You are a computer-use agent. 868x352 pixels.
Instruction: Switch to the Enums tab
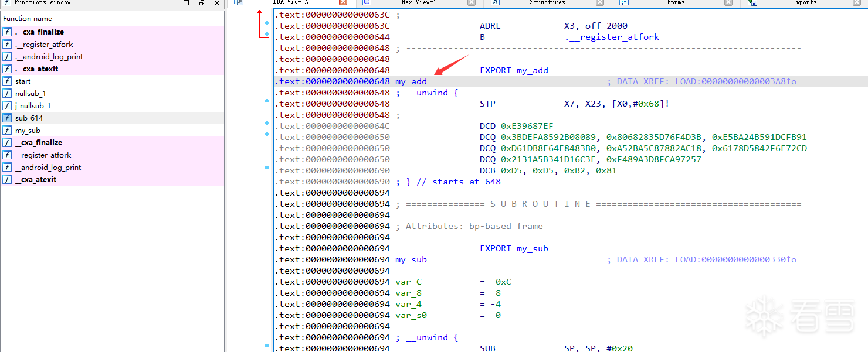[x=676, y=2]
